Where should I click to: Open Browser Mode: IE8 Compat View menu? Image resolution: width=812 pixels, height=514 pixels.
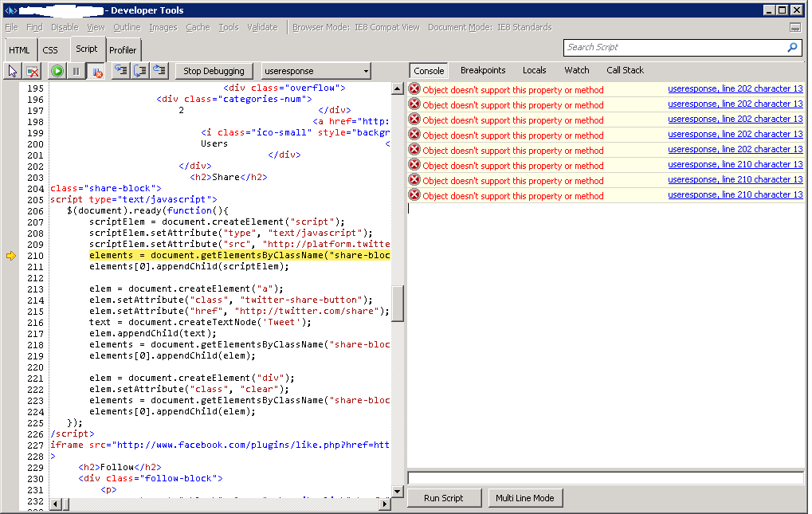pyautogui.click(x=355, y=27)
